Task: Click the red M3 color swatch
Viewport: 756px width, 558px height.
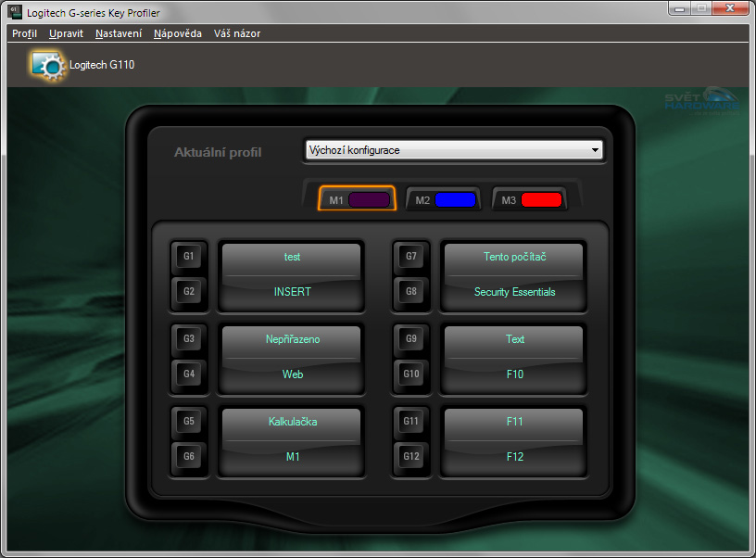Action: 541,199
